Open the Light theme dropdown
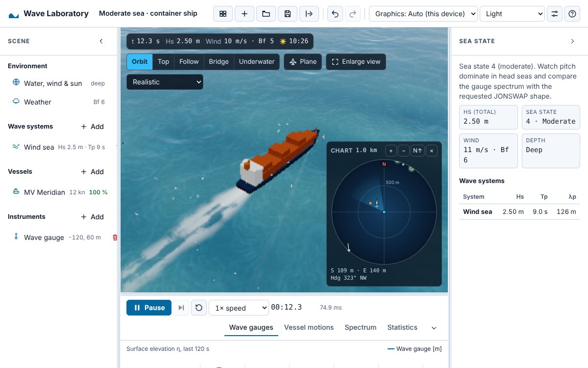588x368 pixels. click(x=513, y=14)
